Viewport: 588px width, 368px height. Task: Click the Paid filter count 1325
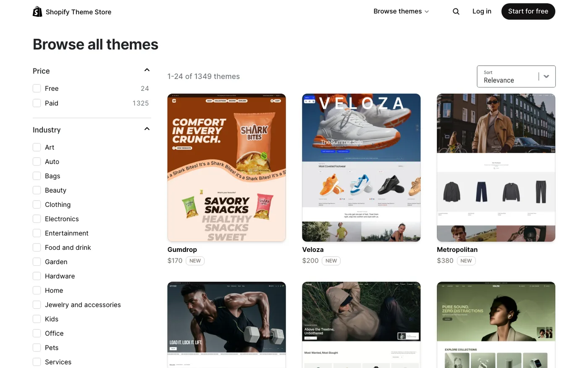point(141,103)
